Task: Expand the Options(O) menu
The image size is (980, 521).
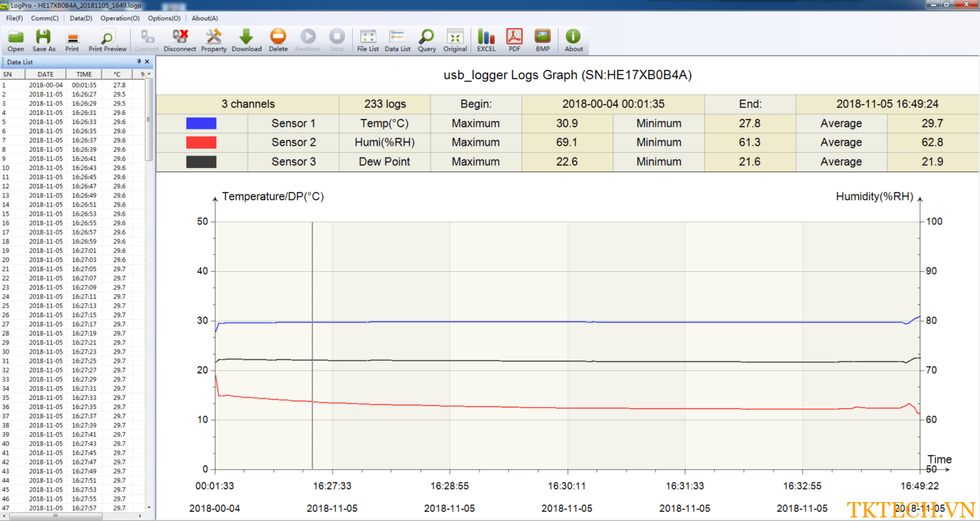Action: click(164, 18)
